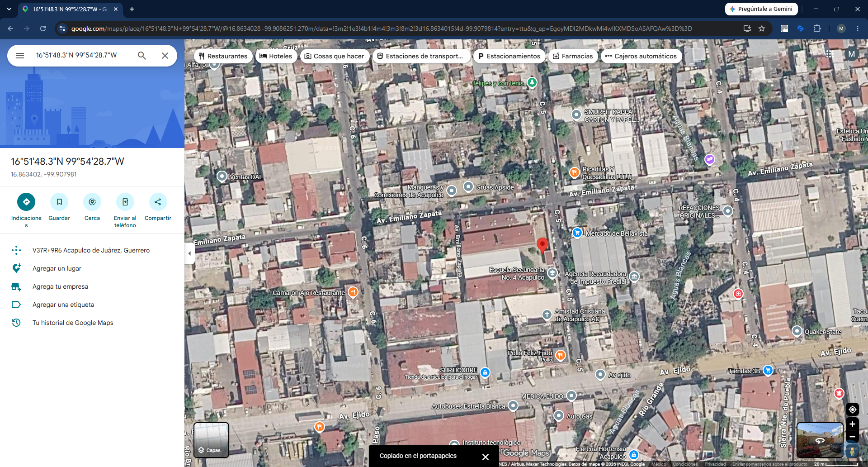The image size is (868, 467).
Task: Open the Google account avatar M
Action: (x=852, y=54)
